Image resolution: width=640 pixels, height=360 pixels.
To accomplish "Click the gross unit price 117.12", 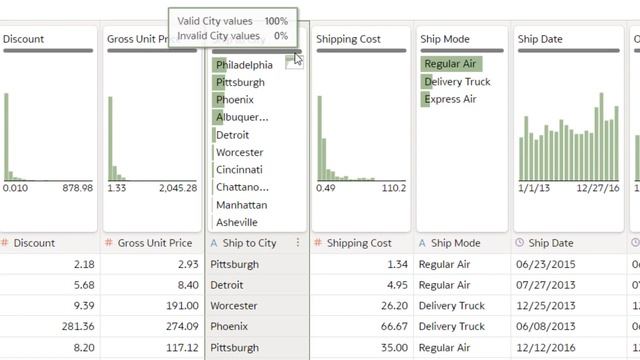I will (182, 348).
